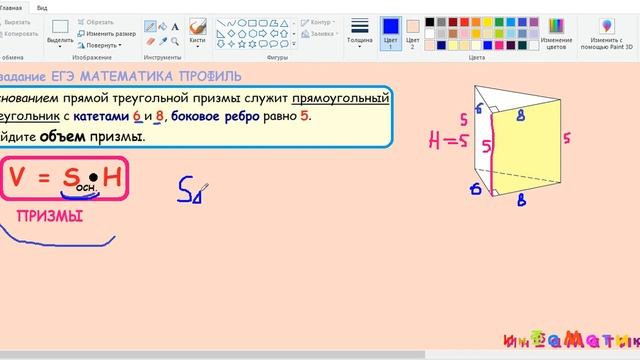Pick the white color swatch
The image size is (640, 360).
point(429,33)
